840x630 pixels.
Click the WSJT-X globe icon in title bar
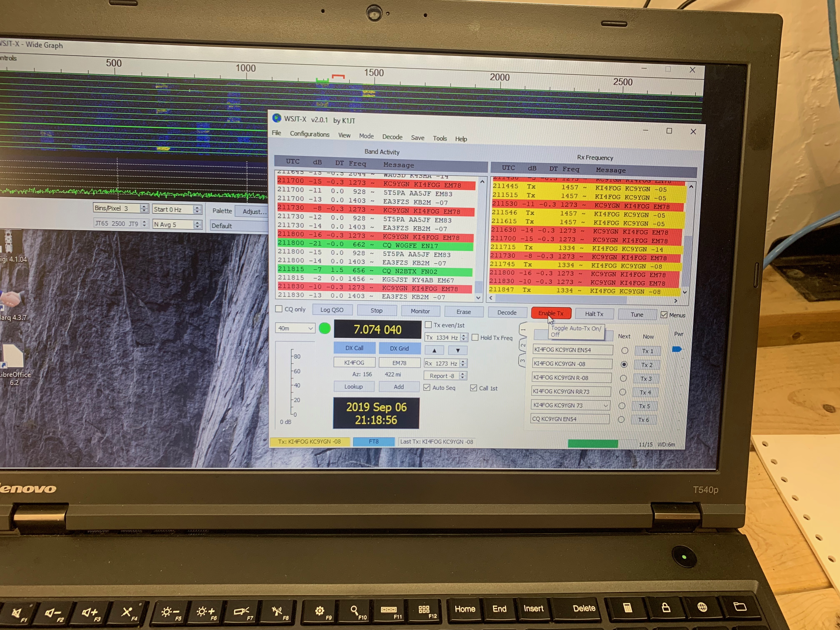277,118
